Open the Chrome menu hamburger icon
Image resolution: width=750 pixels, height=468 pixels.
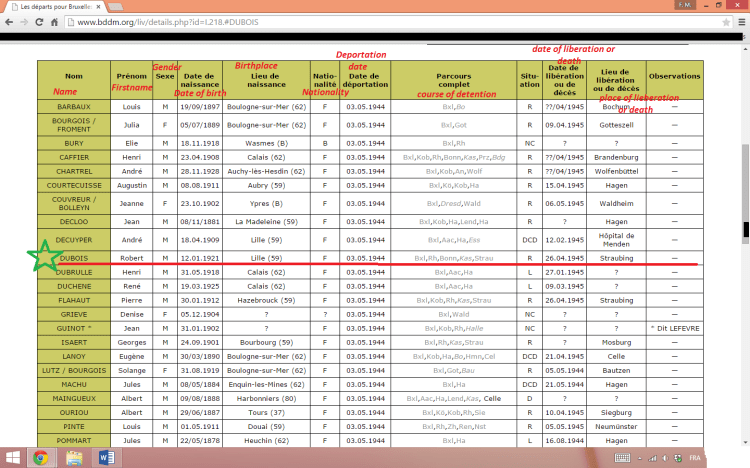click(742, 22)
